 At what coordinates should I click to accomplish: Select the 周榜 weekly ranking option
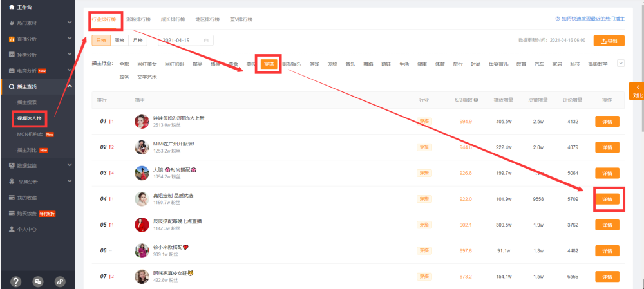point(120,41)
